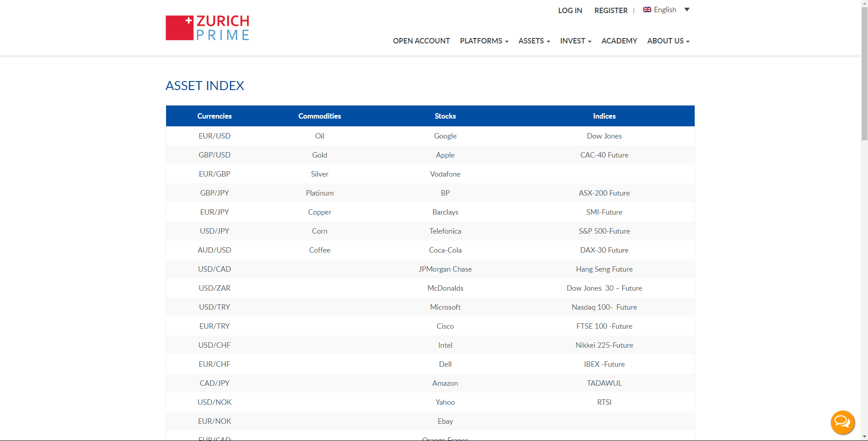Click the ACADEMY menu item

click(619, 41)
